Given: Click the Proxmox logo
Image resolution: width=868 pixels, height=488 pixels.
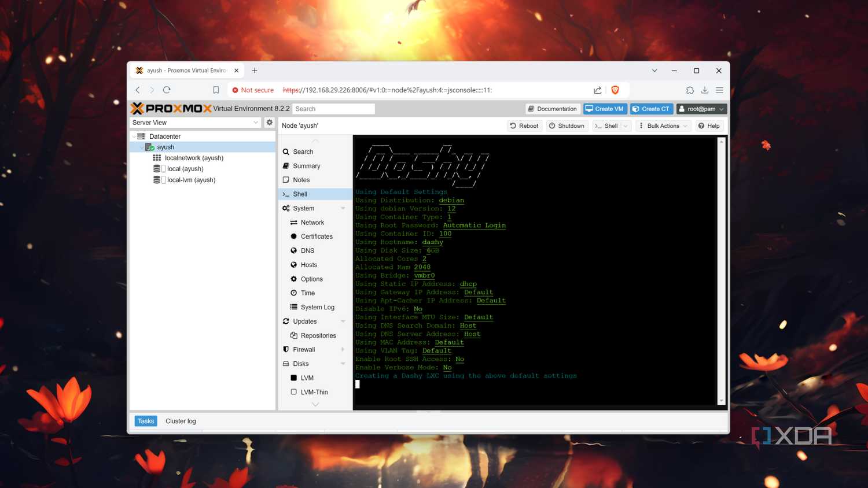Looking at the screenshot, I should pos(171,108).
